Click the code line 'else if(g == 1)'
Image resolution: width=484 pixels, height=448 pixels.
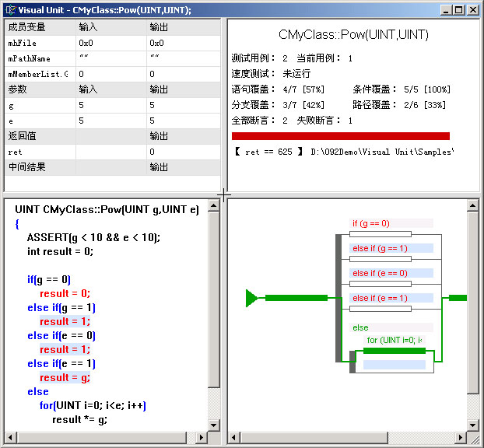[61, 308]
